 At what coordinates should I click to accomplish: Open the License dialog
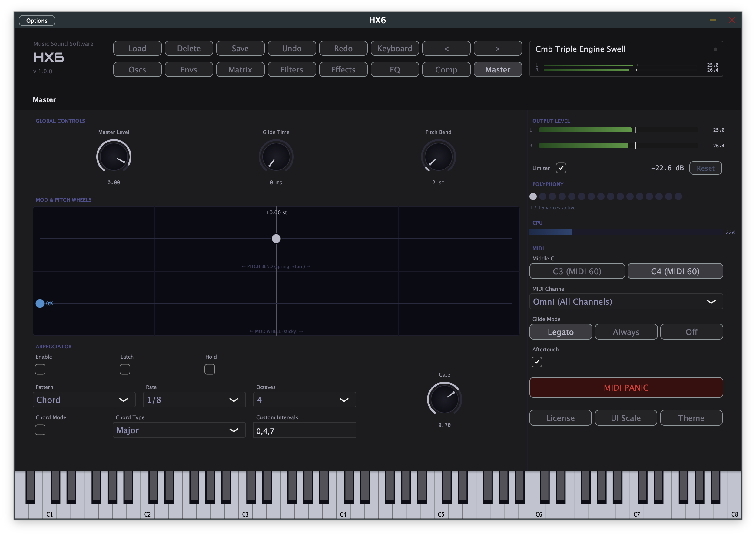click(560, 418)
